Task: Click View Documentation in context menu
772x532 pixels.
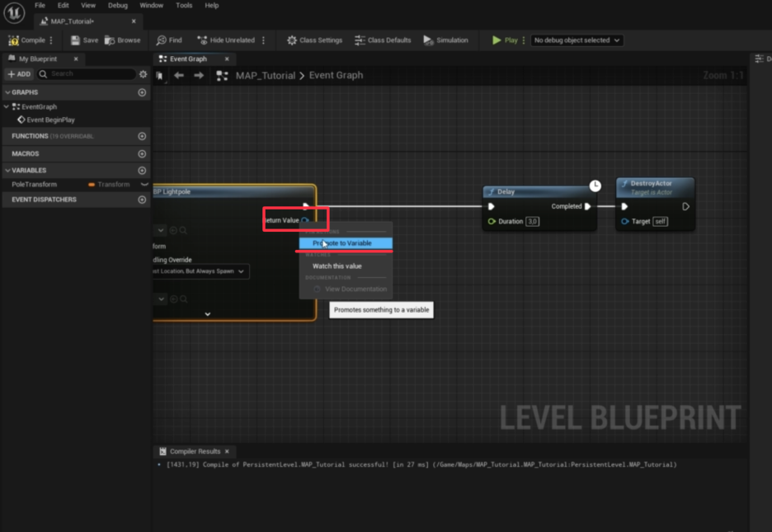Action: point(346,289)
